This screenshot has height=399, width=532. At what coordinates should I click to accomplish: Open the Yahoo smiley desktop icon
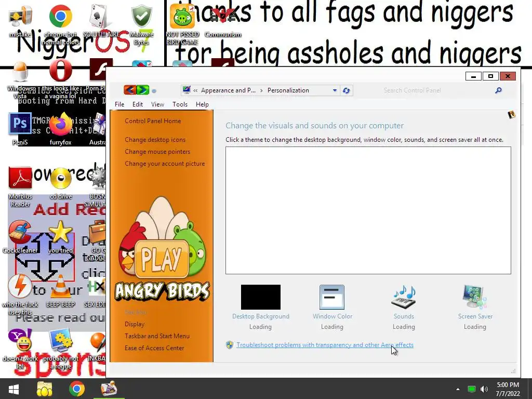coord(20,349)
